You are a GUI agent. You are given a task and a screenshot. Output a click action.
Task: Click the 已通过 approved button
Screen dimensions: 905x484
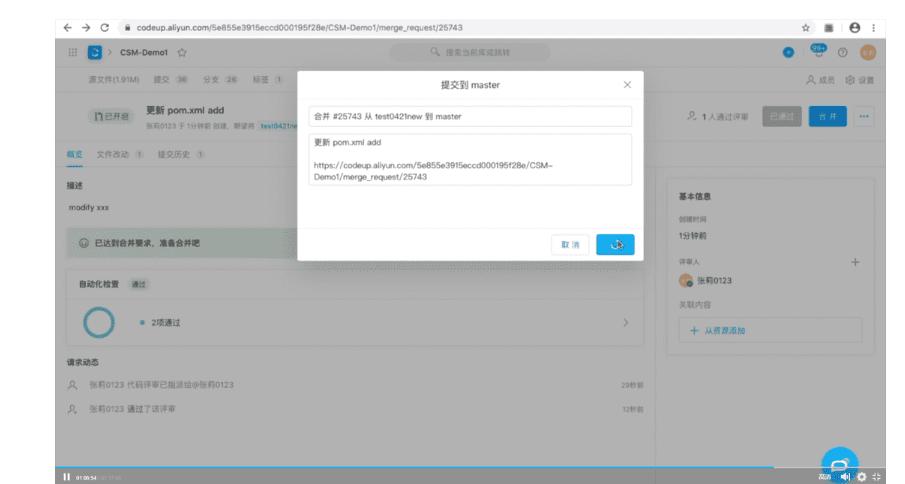point(782,117)
